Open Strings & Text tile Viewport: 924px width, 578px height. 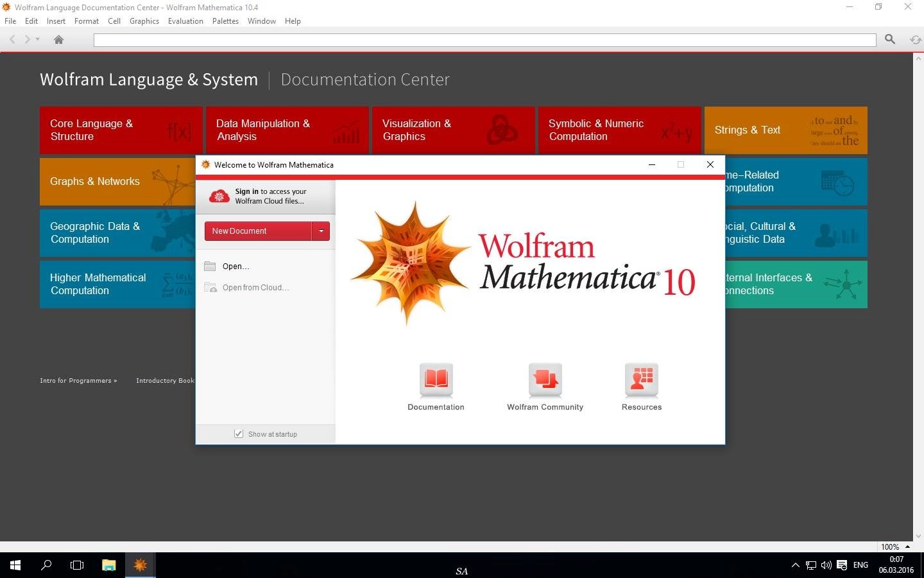click(785, 130)
